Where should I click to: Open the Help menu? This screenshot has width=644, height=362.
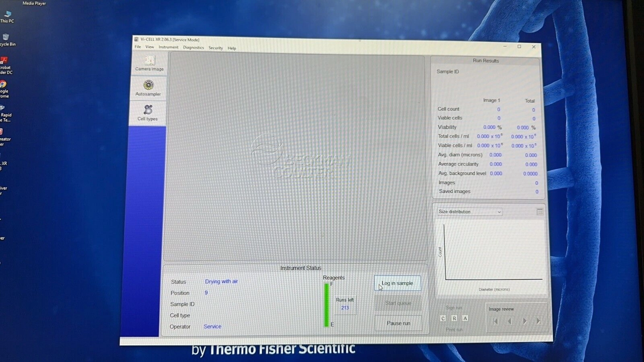pos(232,48)
